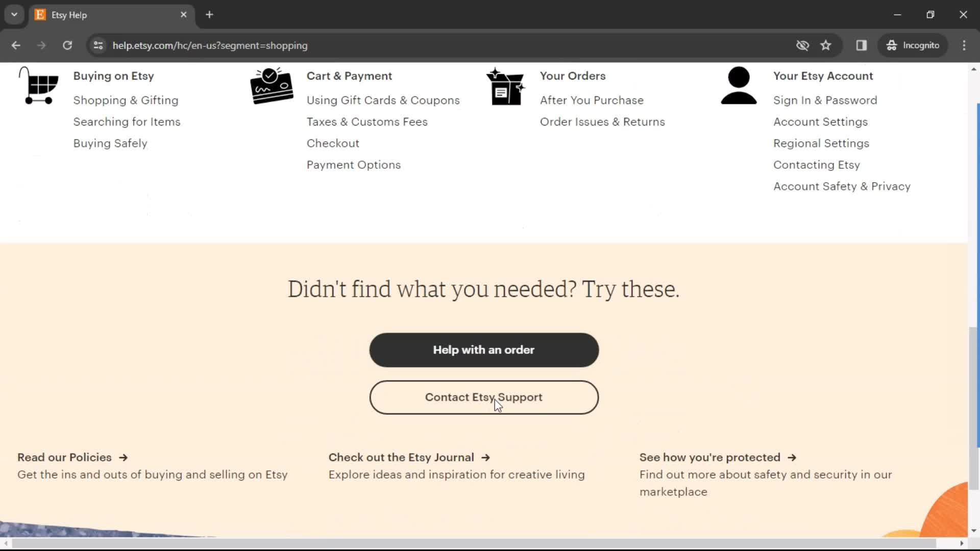Click the scroll right arrow on horizontal scrollbar
Screen dimensions: 980x551
coord(962,543)
